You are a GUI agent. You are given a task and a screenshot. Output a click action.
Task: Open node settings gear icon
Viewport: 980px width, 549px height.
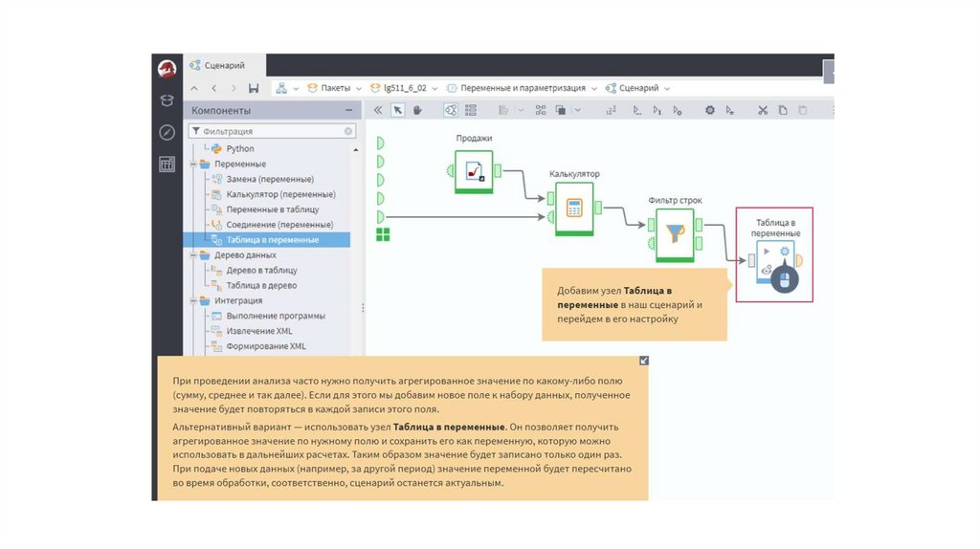tap(710, 110)
